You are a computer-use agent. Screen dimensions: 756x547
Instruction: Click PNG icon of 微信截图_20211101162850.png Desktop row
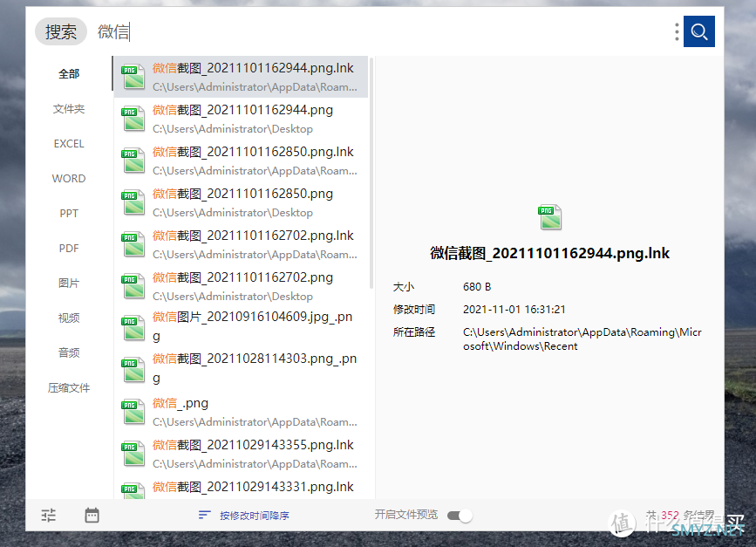click(133, 202)
